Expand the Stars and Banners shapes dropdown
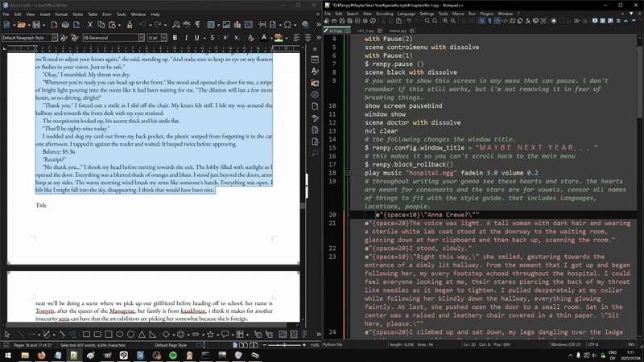The height and width of the screenshot is (362, 644). click(217, 334)
